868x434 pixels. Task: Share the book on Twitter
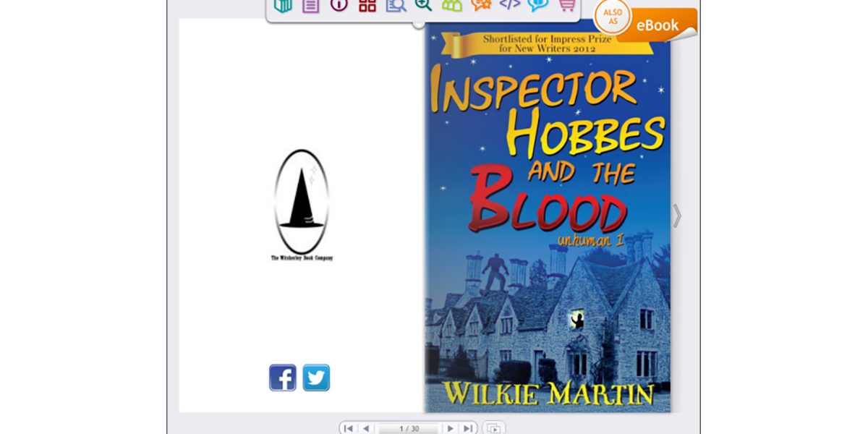tap(316, 378)
